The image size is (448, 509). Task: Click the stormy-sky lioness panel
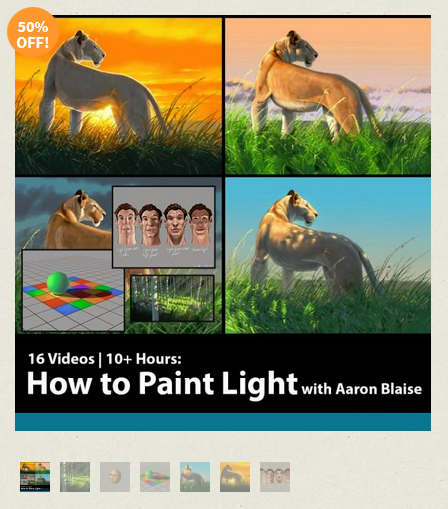click(63, 213)
